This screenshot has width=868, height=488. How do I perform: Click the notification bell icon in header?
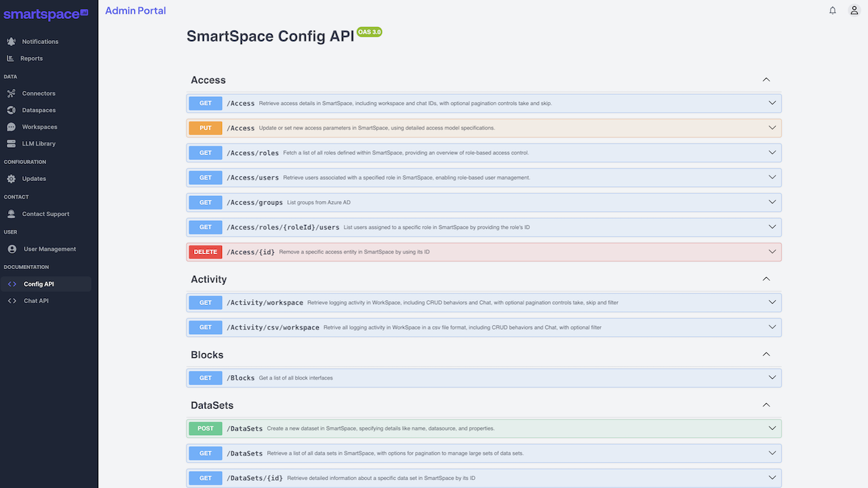833,10
